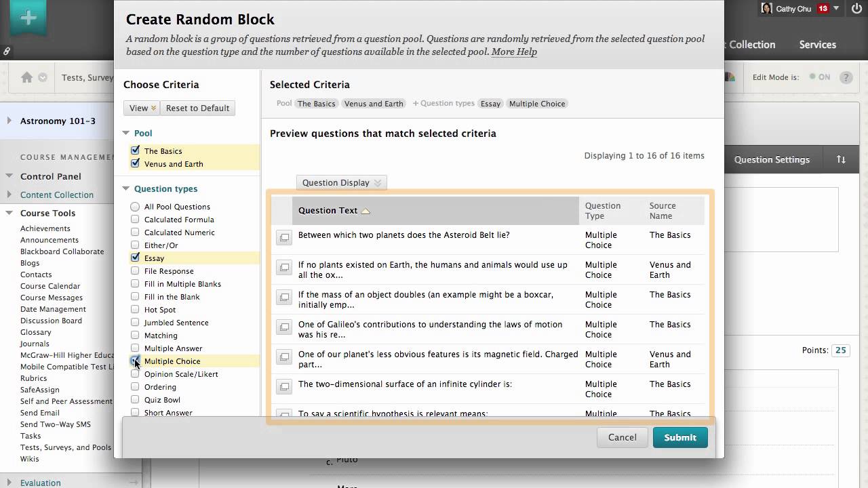This screenshot has width=868, height=488.
Task: Uncheck the Essay question type
Action: (135, 258)
